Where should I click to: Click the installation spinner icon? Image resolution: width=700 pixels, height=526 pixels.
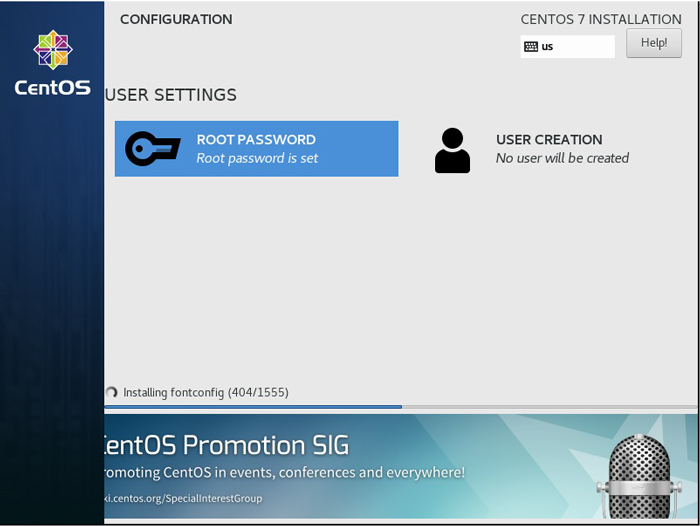click(x=111, y=392)
